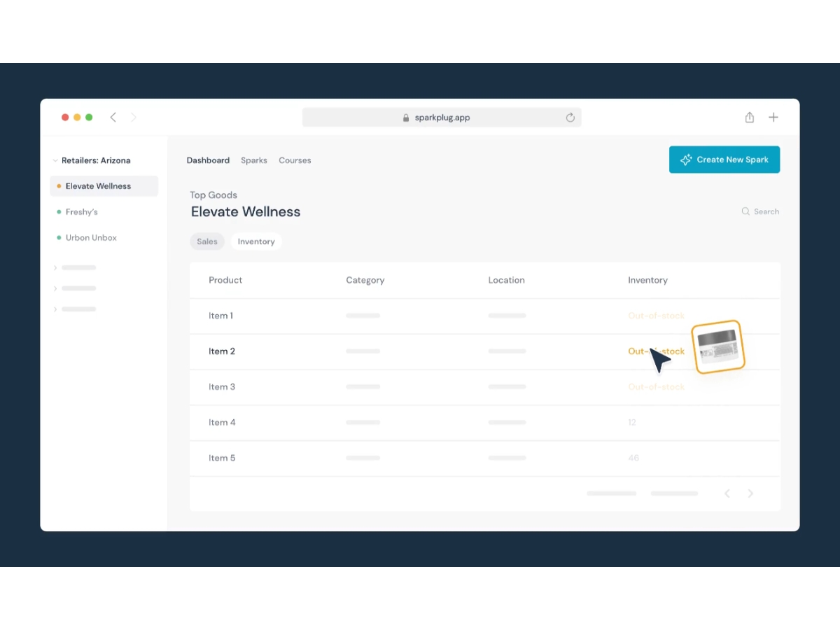Screen dimensions: 840x630
Task: Click the sparkplug.app address bar
Action: tap(442, 118)
